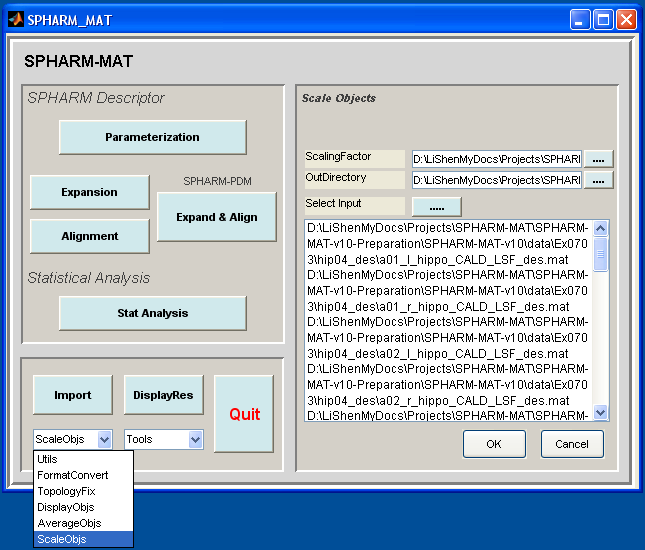645x550 pixels.
Task: Click the Alignment button
Action: point(89,236)
